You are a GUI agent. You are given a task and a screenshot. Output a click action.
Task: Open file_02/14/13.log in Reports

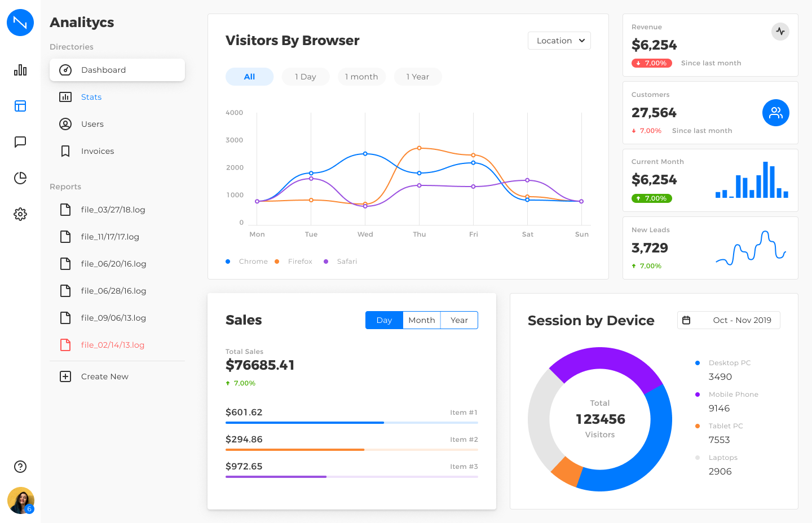(112, 344)
